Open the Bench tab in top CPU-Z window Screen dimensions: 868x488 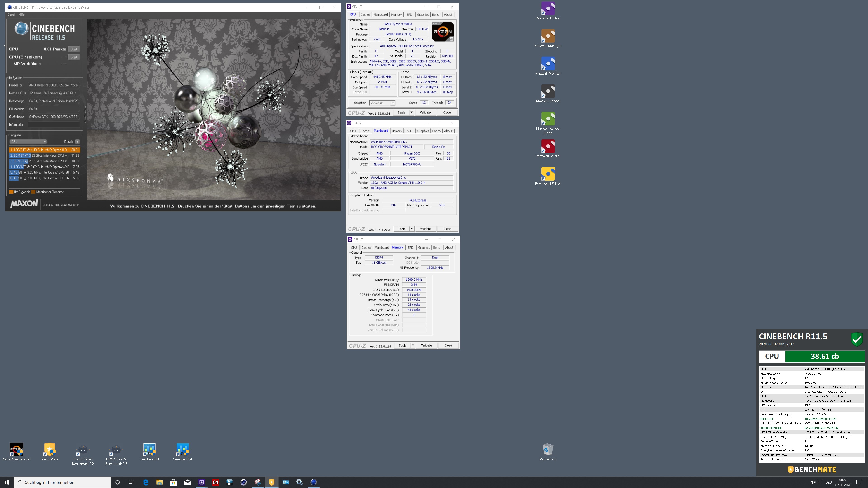click(x=436, y=14)
